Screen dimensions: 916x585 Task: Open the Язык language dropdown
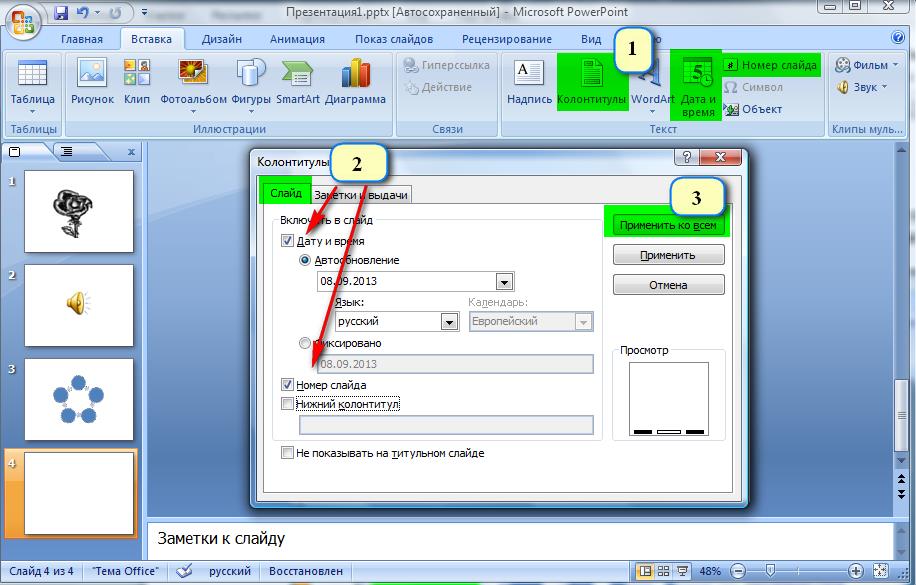click(449, 322)
